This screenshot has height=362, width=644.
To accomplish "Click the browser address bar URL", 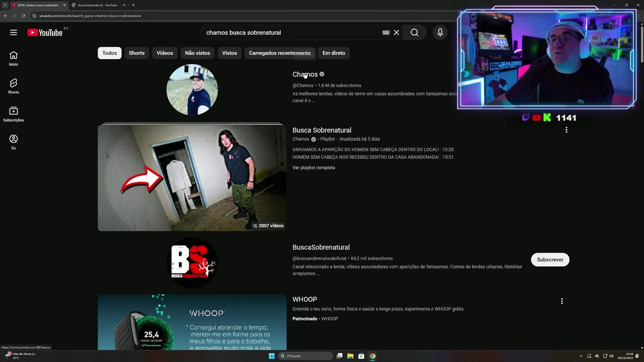I will tap(91, 16).
